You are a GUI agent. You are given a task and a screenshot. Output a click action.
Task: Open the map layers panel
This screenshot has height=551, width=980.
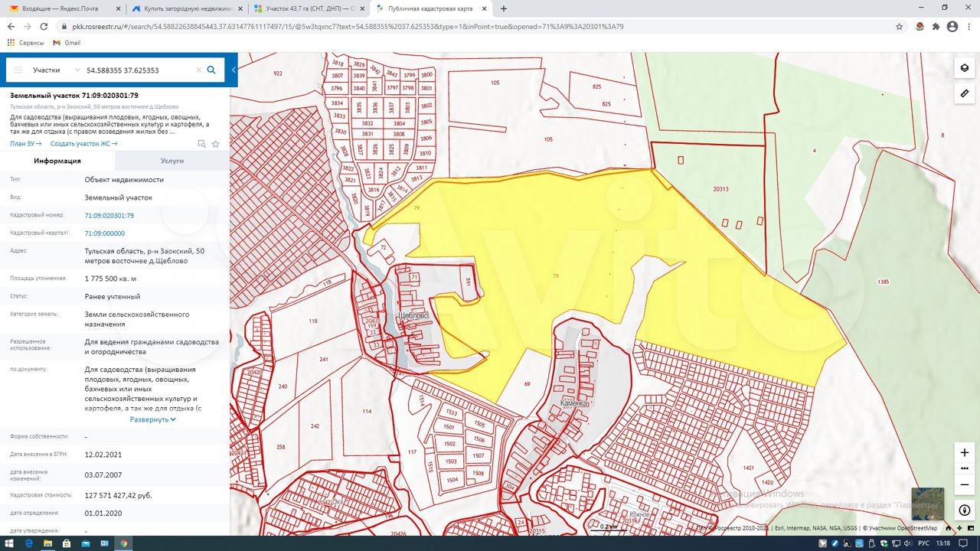(x=964, y=68)
